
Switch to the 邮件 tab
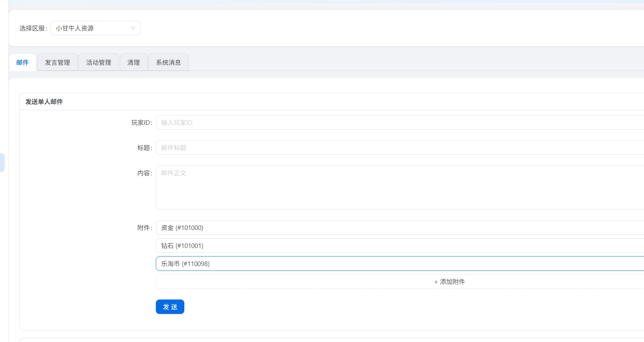[x=22, y=62]
